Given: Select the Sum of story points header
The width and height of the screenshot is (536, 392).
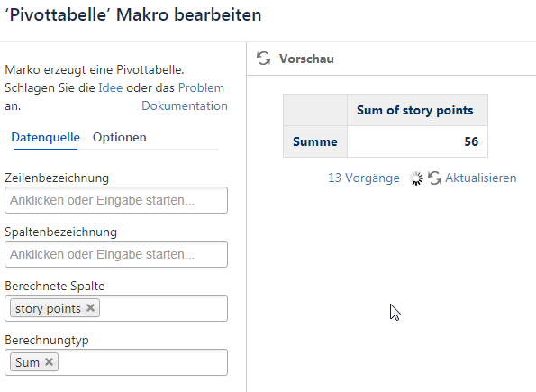Looking at the screenshot, I should (x=417, y=110).
